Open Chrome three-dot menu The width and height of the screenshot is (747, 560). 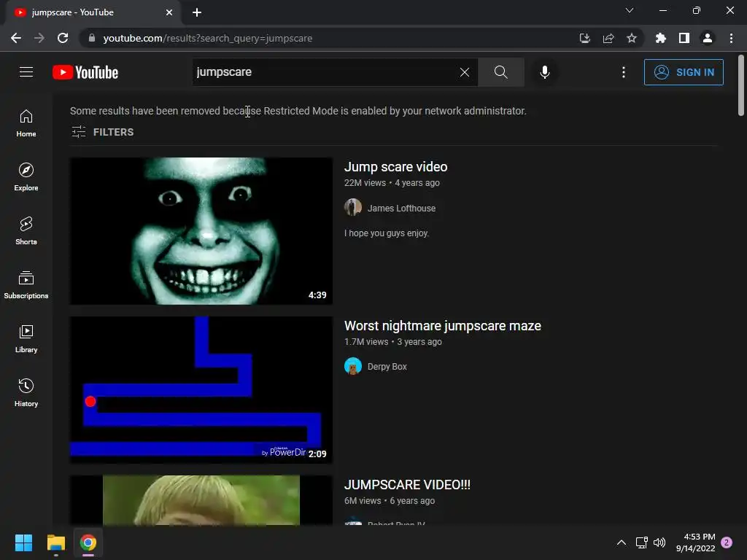731,38
